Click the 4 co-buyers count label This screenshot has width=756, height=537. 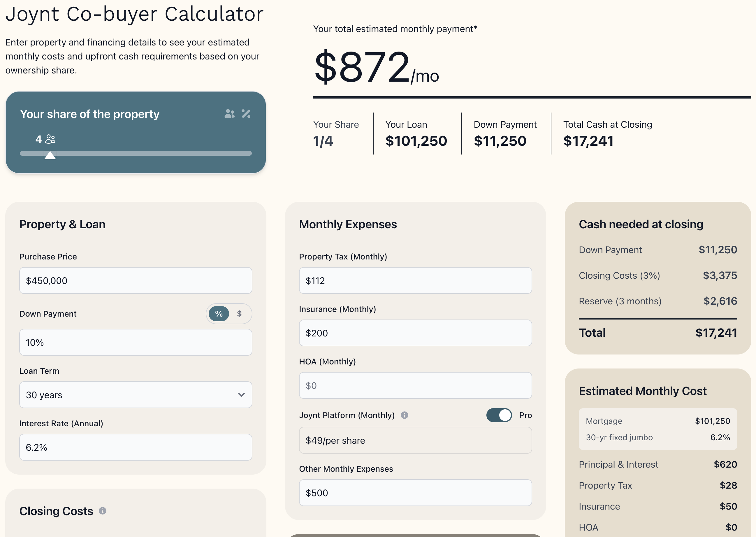(x=45, y=139)
